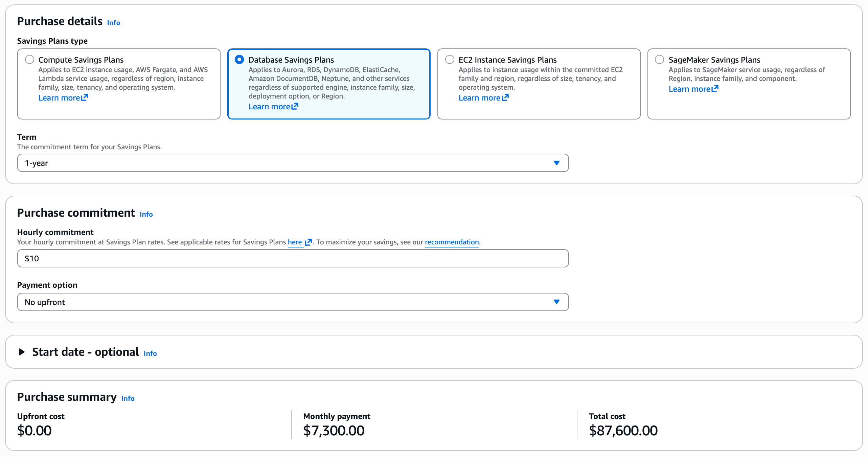This screenshot has width=868, height=457.
Task: Click the 'here' rates link
Action: point(295,242)
